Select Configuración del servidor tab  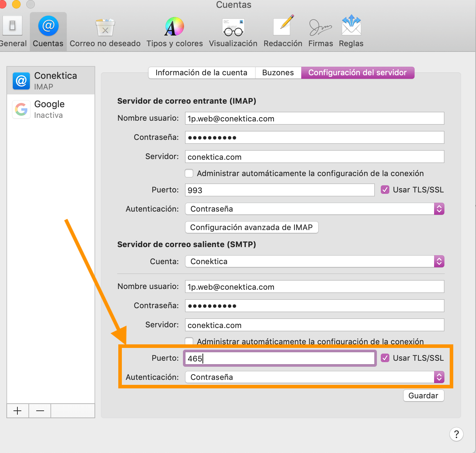[x=357, y=73]
